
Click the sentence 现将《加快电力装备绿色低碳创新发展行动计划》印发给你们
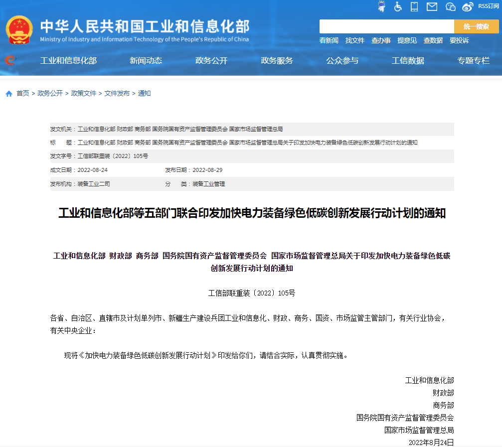point(159,355)
